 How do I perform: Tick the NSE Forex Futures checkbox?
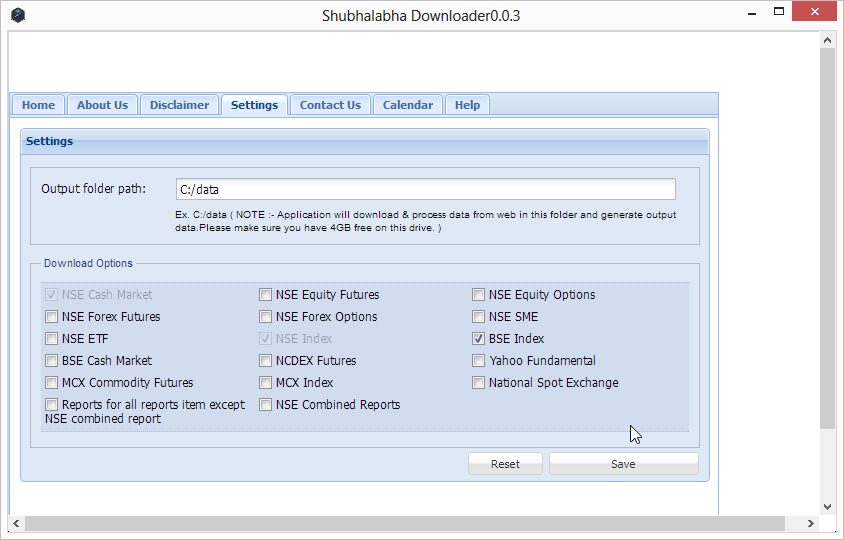point(52,317)
